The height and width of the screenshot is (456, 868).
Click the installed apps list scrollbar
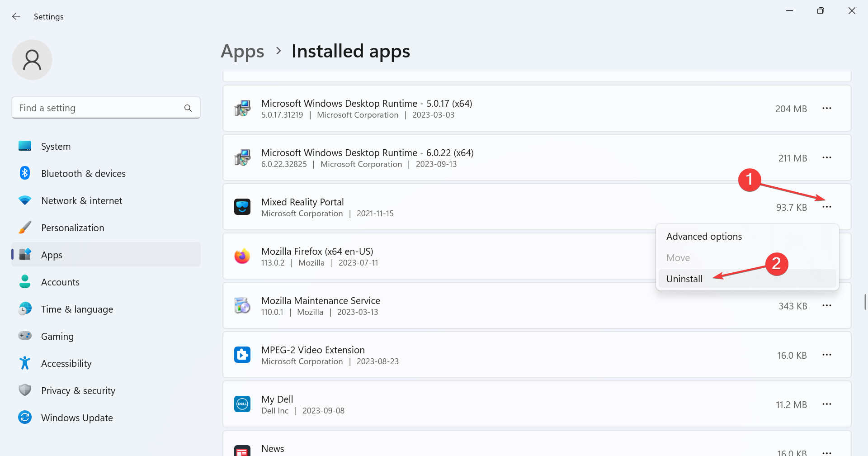pyautogui.click(x=865, y=302)
